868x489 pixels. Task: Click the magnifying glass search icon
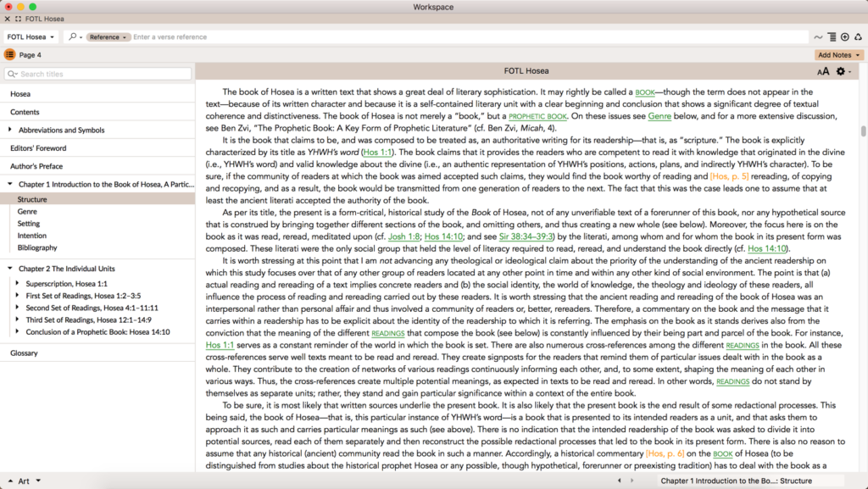coord(73,36)
